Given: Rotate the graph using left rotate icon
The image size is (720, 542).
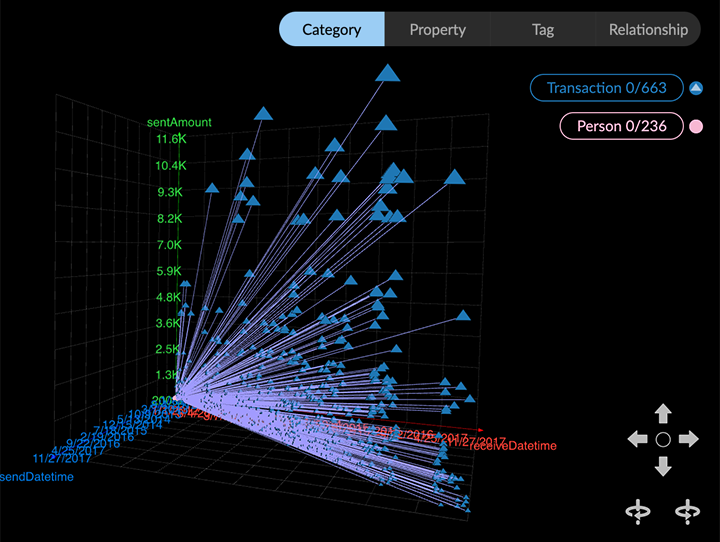Looking at the screenshot, I should [x=637, y=511].
